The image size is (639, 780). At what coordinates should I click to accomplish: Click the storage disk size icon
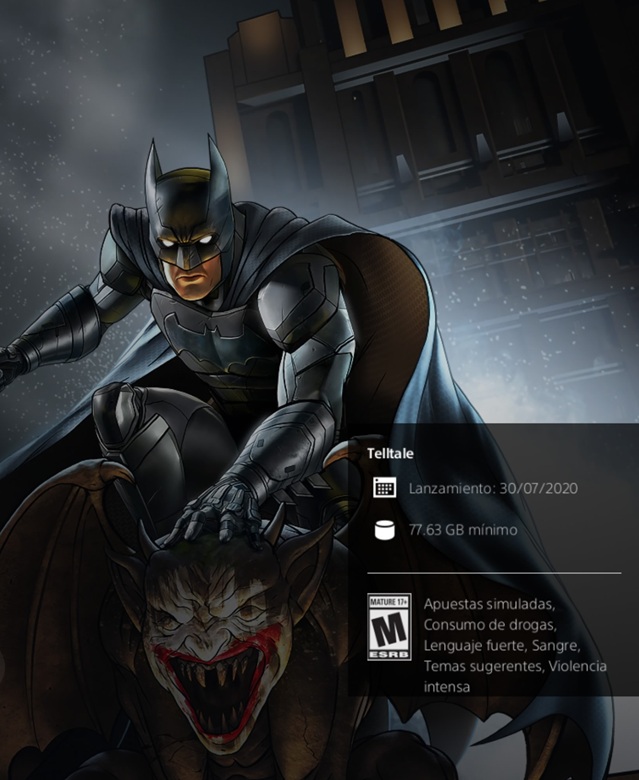point(384,530)
